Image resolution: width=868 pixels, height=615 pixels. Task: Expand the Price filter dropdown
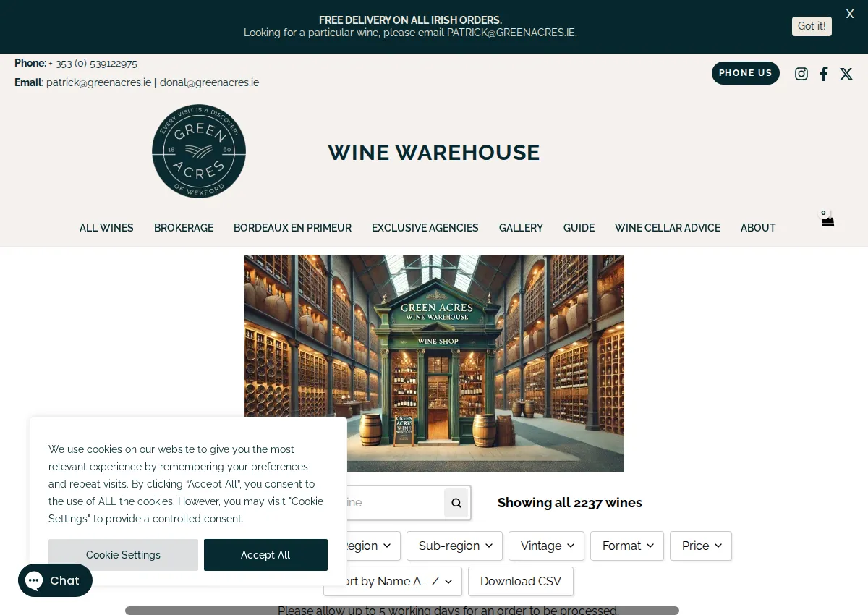pos(701,546)
